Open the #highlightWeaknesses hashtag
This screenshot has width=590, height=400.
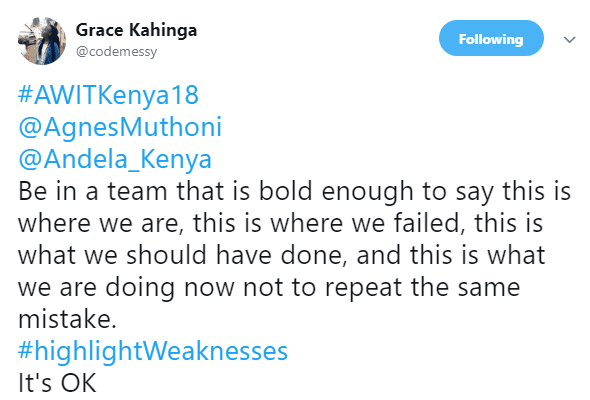coord(153,351)
